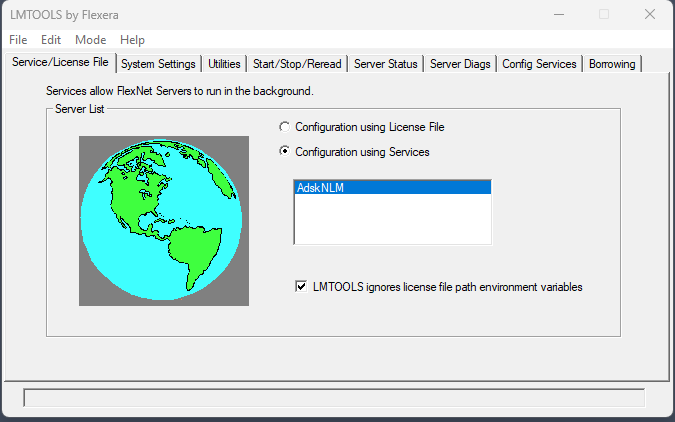Select the Service/License File tab
Screen dimensions: 675x422
pyautogui.click(x=59, y=63)
